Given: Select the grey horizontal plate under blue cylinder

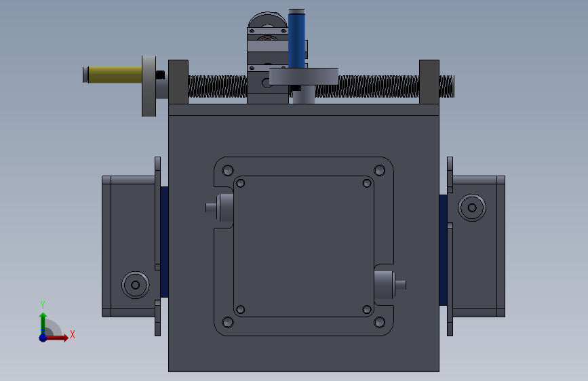Looking at the screenshot, I should click(304, 77).
